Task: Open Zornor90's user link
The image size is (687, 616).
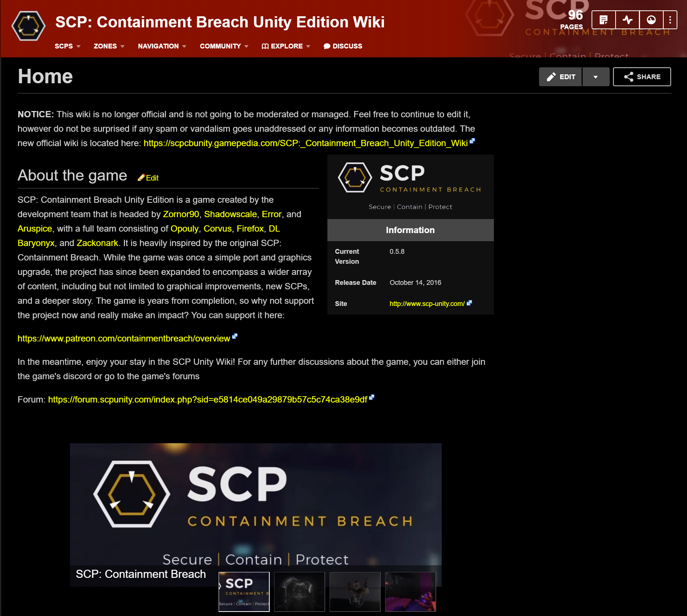Action: coord(181,214)
